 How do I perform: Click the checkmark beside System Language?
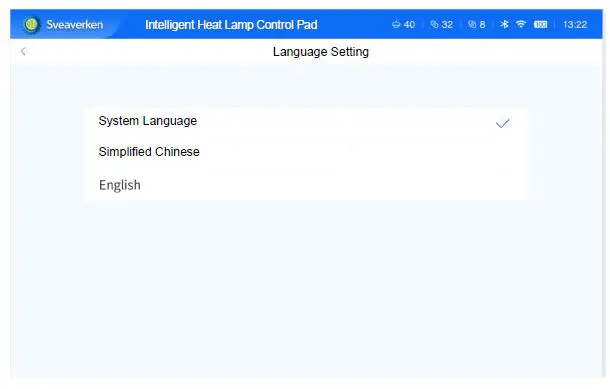[502, 123]
